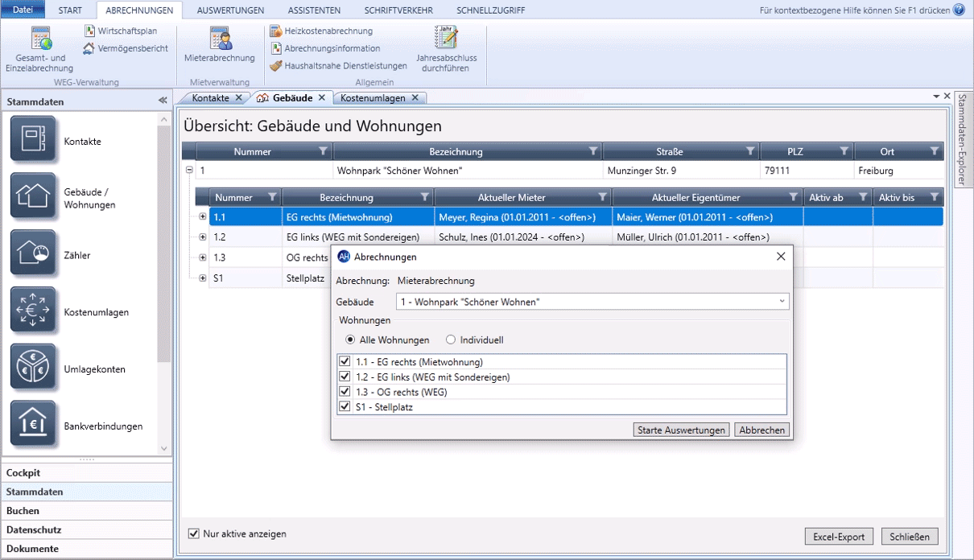974x560 pixels.
Task: Open Heizkostenabrechnung
Action: point(321,31)
